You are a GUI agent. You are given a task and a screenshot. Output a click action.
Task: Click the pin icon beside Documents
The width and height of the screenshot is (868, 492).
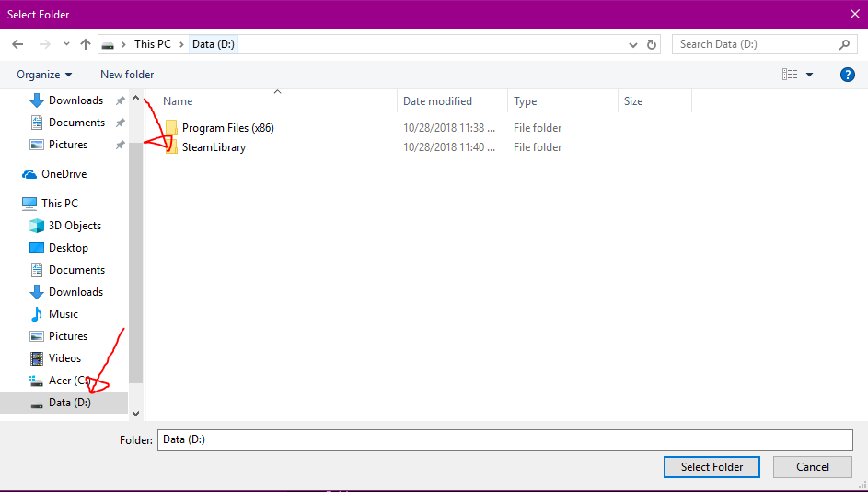pyautogui.click(x=120, y=123)
